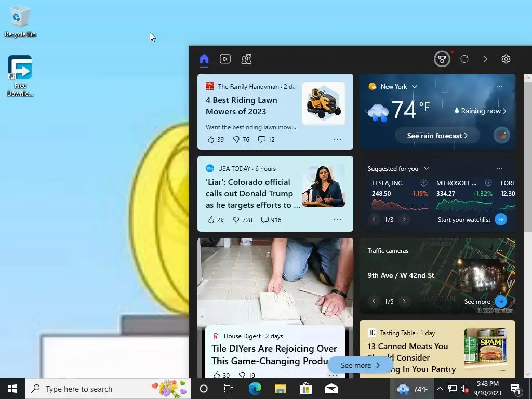Go to next traffic camera 1/5
The width and height of the screenshot is (532, 399).
(404, 301)
